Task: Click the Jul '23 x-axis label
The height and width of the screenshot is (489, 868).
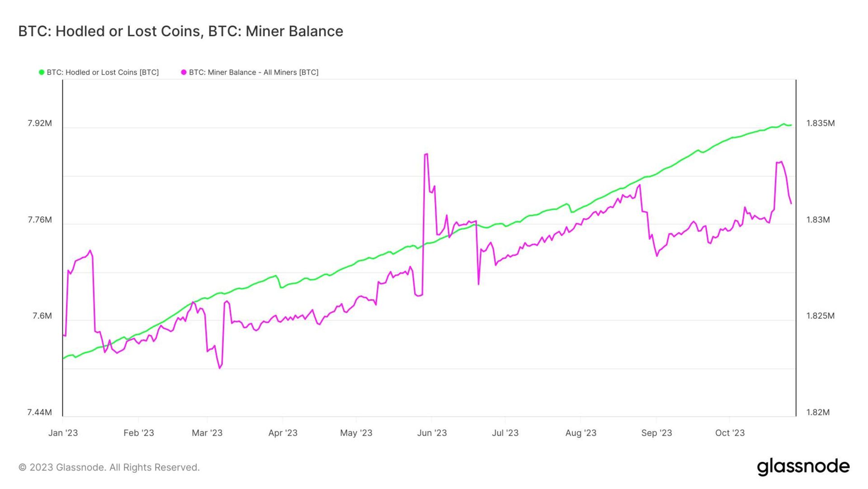Action: pos(505,433)
